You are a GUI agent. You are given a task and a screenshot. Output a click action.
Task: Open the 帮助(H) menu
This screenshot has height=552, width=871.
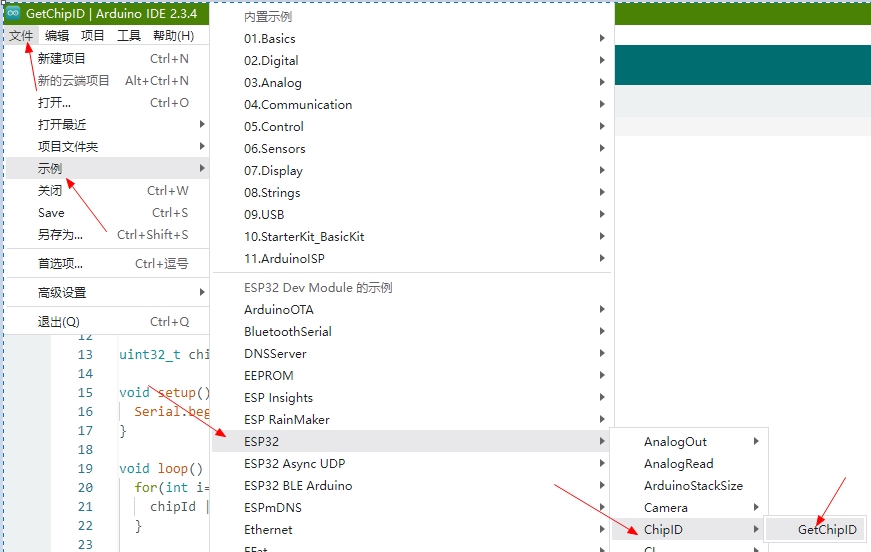[x=173, y=36]
